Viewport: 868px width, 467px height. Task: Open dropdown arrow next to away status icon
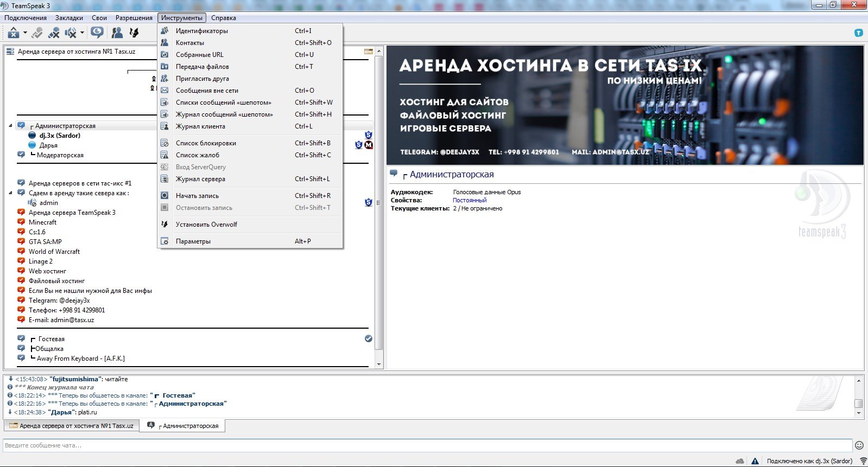coord(25,33)
